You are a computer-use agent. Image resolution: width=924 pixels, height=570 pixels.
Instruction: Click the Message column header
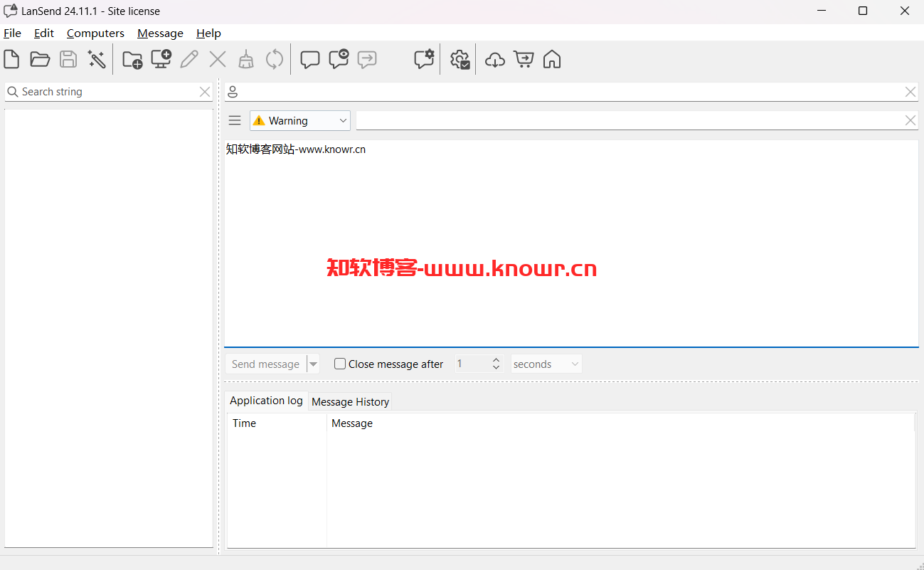click(620, 423)
